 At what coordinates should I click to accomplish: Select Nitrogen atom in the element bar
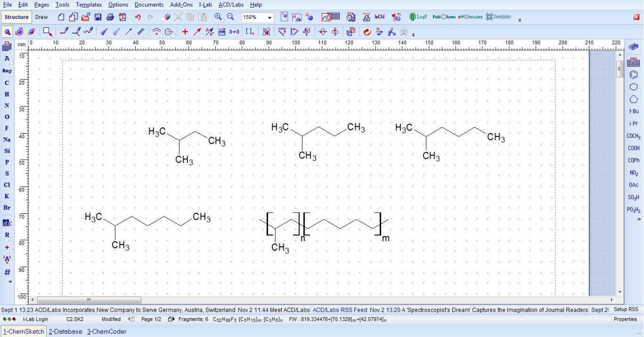pos(7,105)
